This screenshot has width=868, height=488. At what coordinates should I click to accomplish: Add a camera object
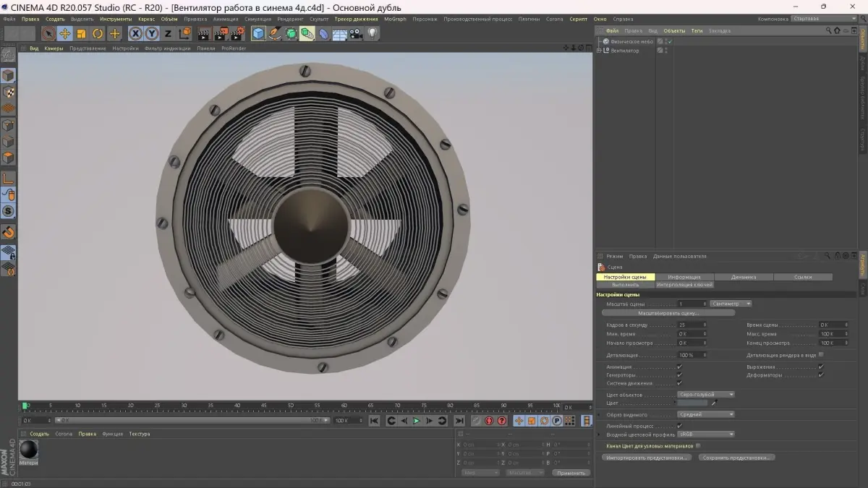[356, 33]
